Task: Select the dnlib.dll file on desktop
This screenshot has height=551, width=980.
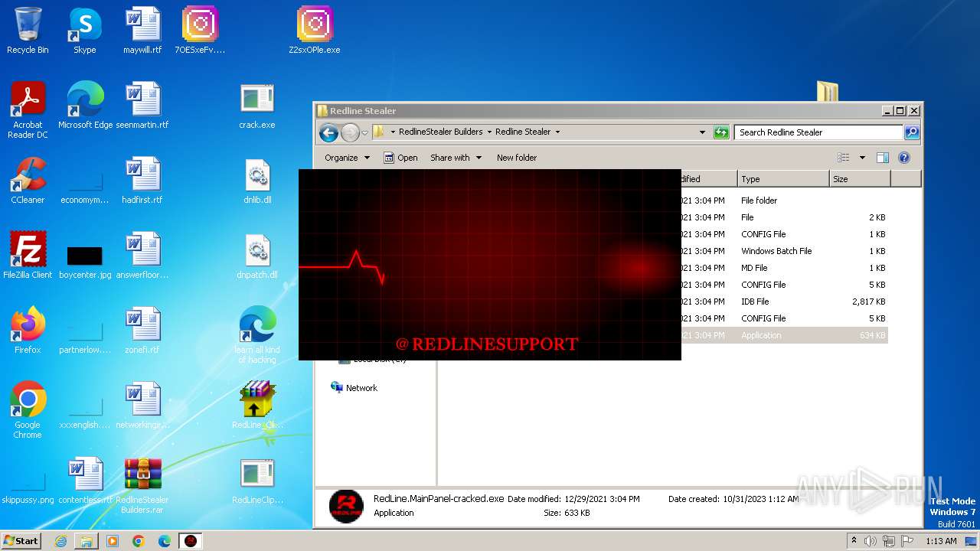Action: click(257, 181)
